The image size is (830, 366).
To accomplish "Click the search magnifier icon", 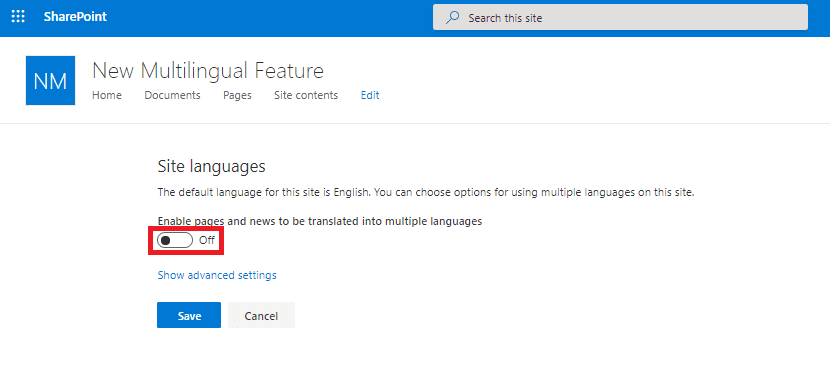I will coord(452,18).
